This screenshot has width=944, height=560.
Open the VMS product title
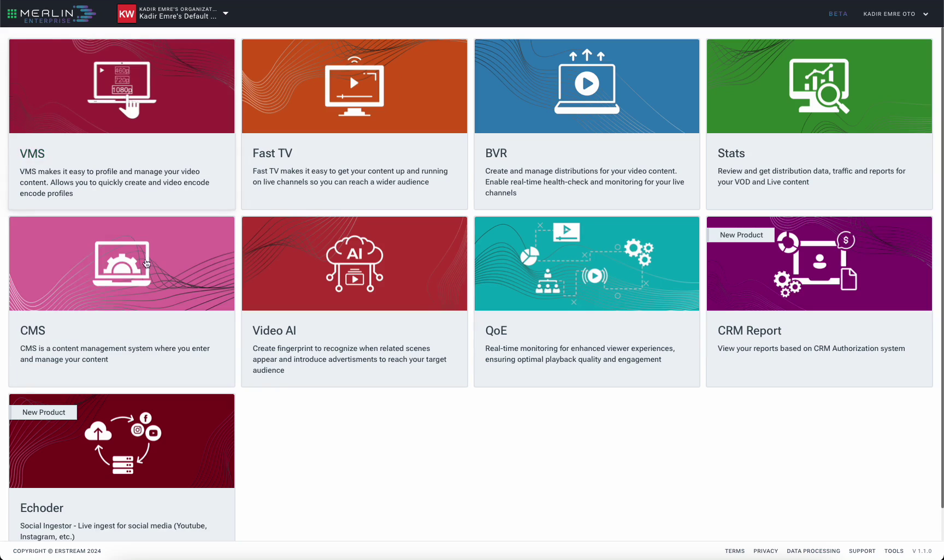32,154
